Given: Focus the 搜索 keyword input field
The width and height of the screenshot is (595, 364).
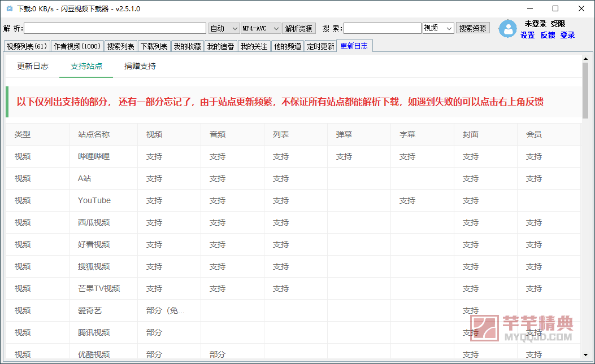Looking at the screenshot, I should [383, 28].
